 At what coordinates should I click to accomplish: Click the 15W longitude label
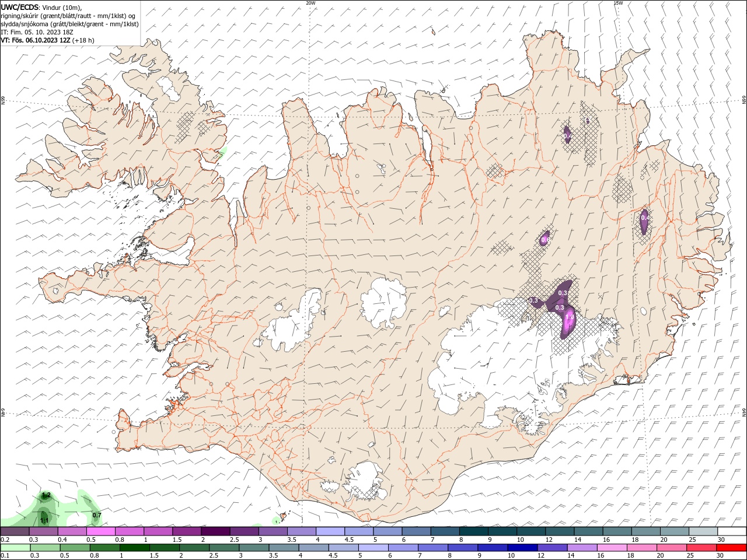coord(618,3)
